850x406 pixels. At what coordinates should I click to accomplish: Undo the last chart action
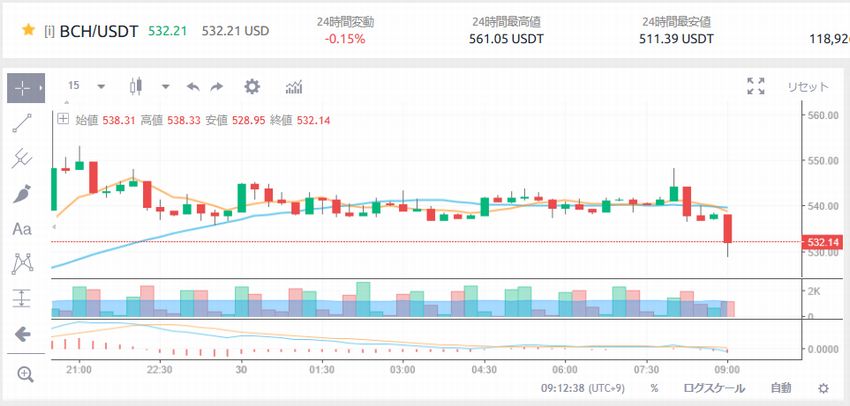[193, 87]
